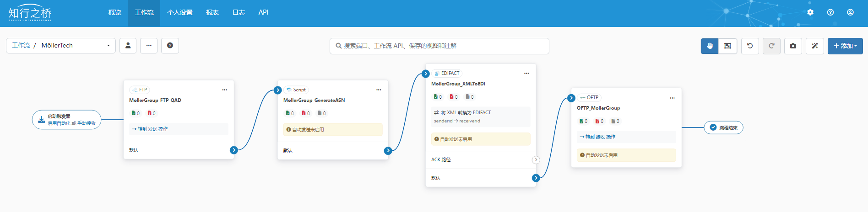
Task: Click the workspace user icon button
Action: coord(128,46)
